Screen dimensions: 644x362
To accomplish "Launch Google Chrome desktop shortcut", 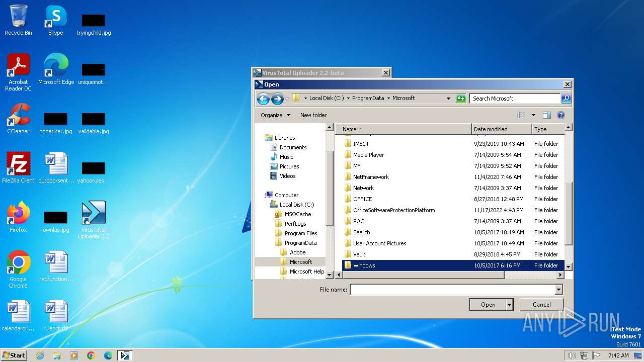I will tap(18, 269).
